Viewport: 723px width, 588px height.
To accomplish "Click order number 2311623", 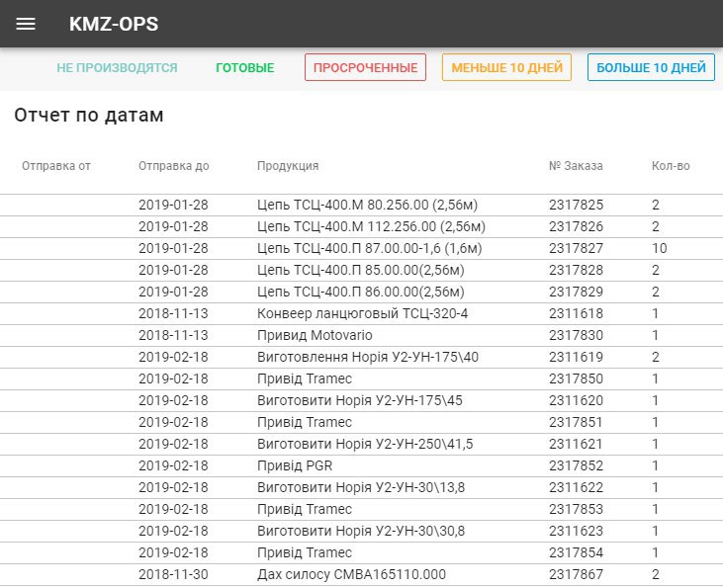I will pos(576,531).
